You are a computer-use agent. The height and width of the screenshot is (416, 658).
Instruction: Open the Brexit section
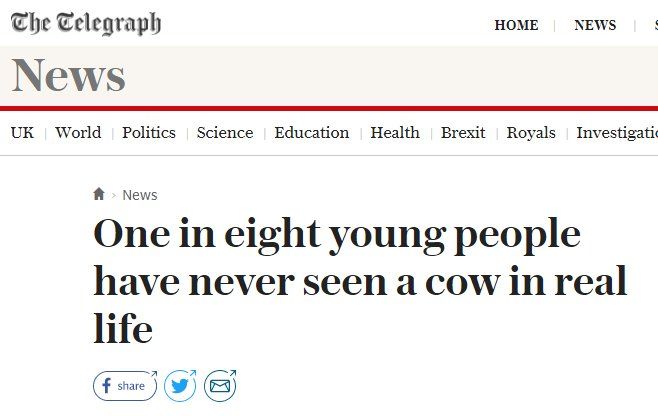[x=463, y=133]
